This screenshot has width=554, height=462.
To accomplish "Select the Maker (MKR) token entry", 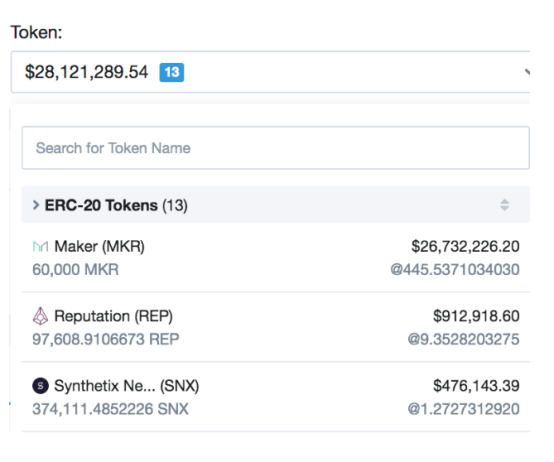I will tap(276, 258).
